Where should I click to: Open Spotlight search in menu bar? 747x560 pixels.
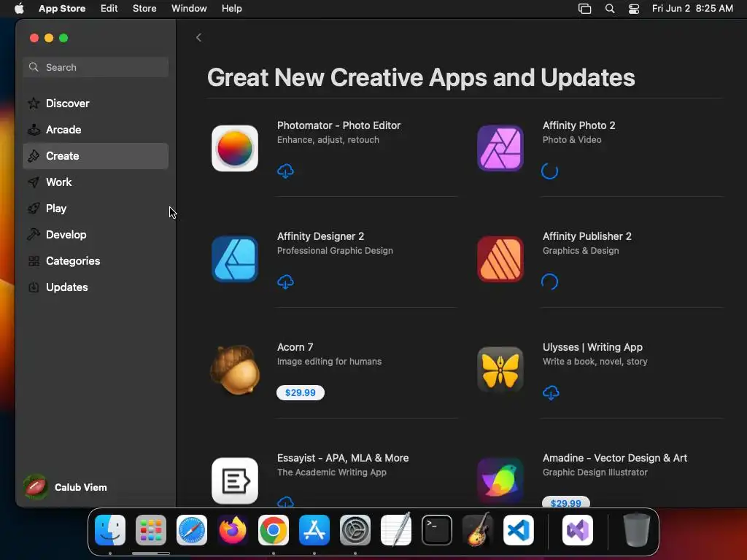610,9
